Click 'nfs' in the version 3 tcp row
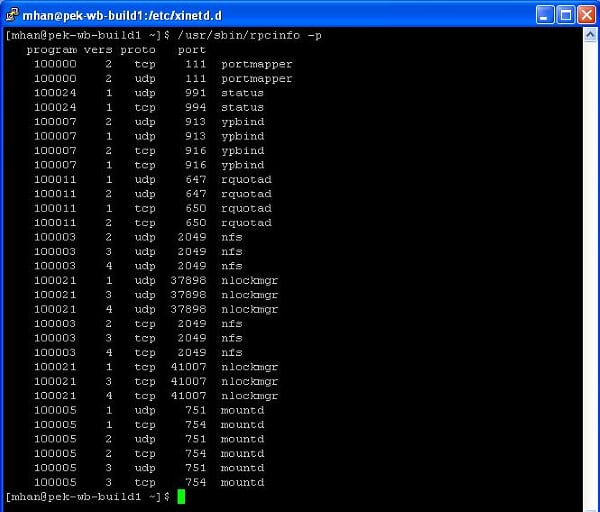600x512 pixels. click(x=232, y=338)
